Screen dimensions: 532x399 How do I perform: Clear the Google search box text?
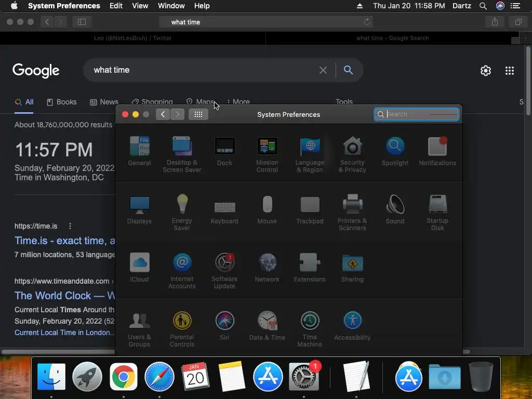[x=323, y=70]
